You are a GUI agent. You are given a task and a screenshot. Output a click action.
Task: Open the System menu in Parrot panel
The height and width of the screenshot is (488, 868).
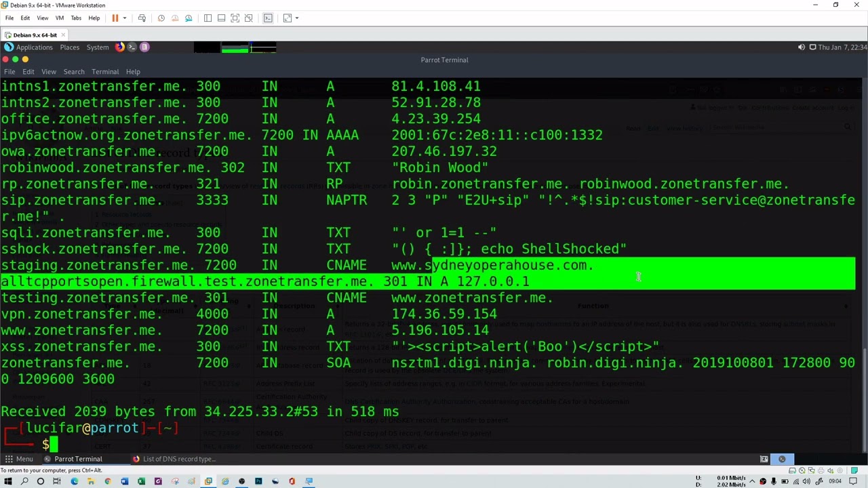pos(97,47)
